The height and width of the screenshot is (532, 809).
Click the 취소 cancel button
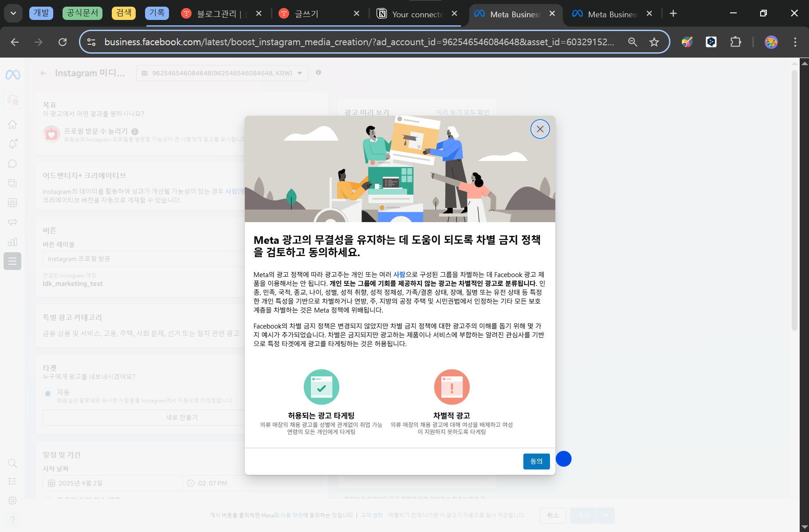click(x=553, y=515)
